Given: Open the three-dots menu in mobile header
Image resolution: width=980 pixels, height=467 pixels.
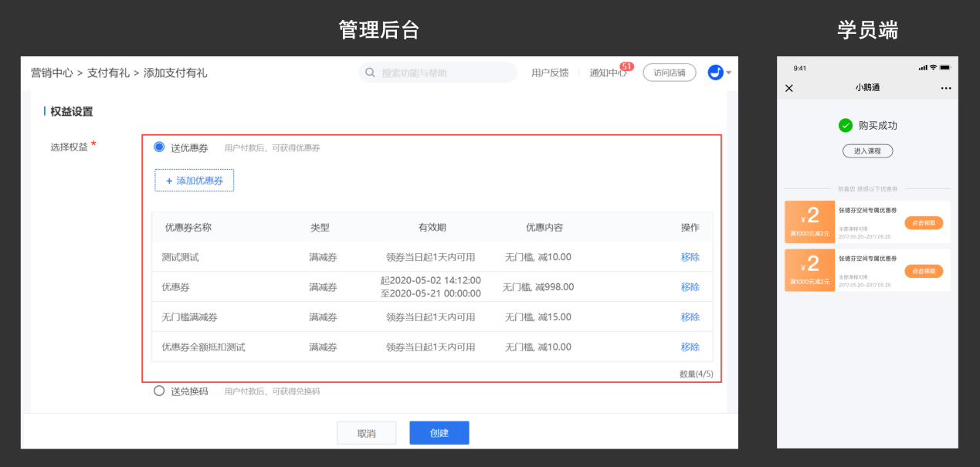Looking at the screenshot, I should (946, 88).
